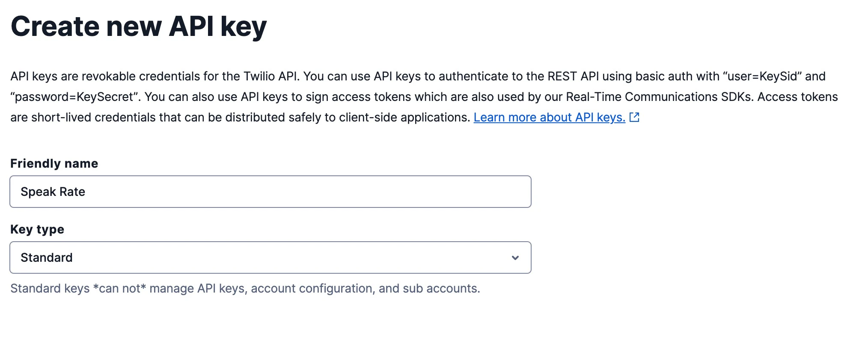The image size is (868, 355).
Task: Click the Key type dropdown chevron arrow
Action: tap(515, 257)
